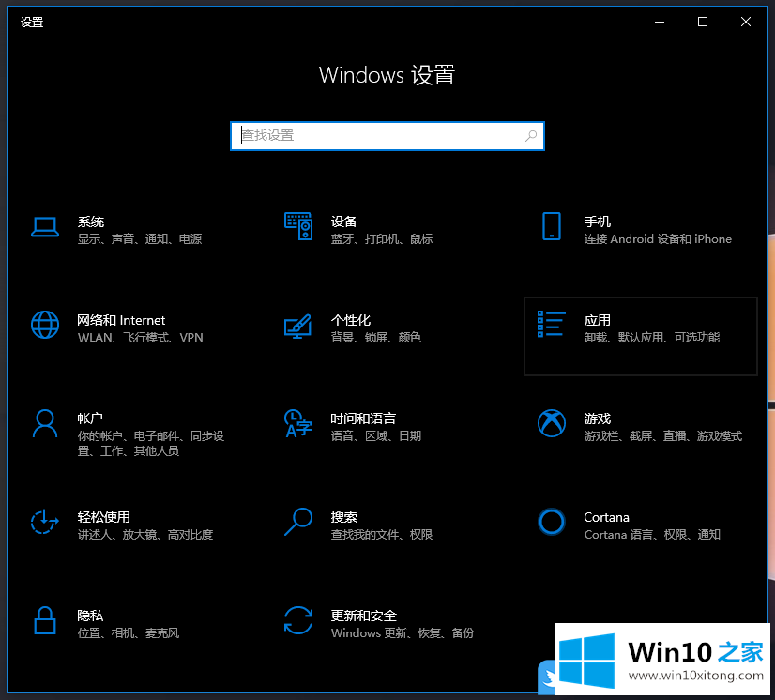The height and width of the screenshot is (700, 775).
Task: Click 讲述人、放大镜、高对比度 description
Action: pos(145,535)
